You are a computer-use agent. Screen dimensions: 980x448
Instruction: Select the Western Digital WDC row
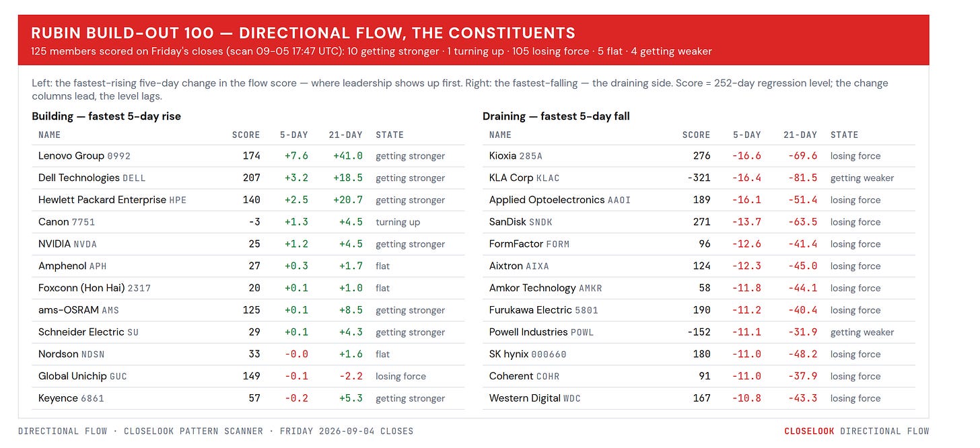tap(699, 398)
